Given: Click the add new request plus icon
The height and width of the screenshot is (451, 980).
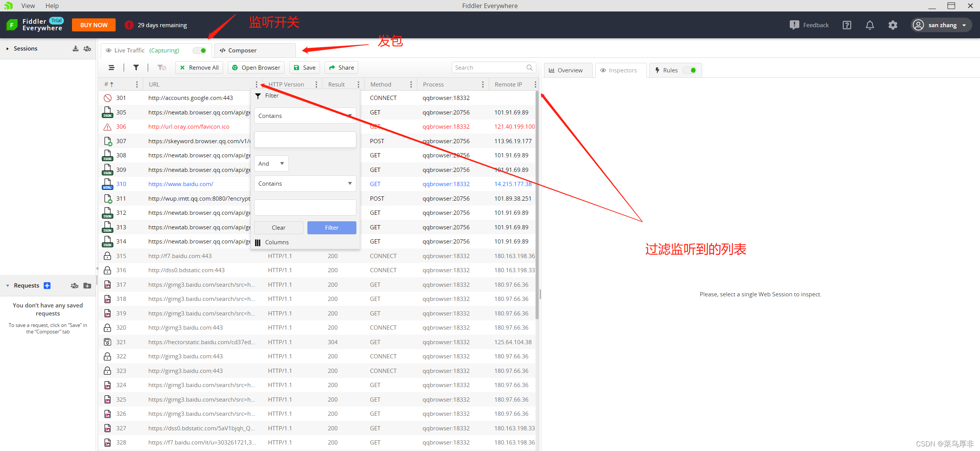Looking at the screenshot, I should 47,286.
